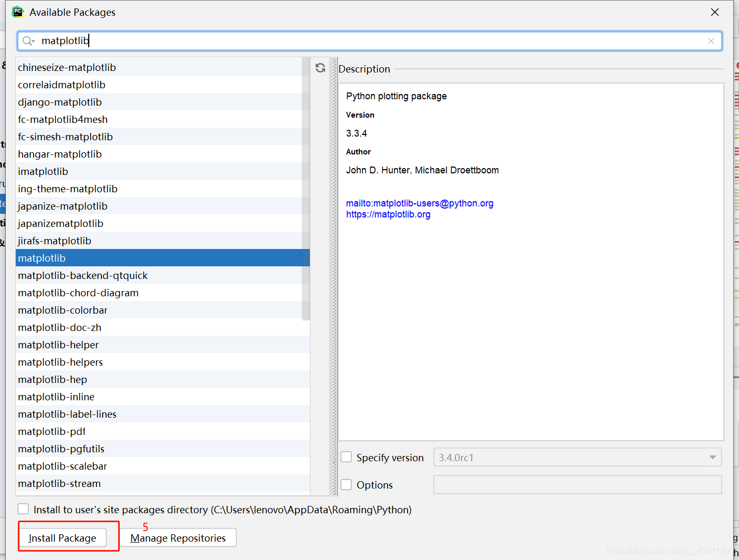This screenshot has width=739, height=560.
Task: Select matplotlib-doc-zh package
Action: [163, 327]
